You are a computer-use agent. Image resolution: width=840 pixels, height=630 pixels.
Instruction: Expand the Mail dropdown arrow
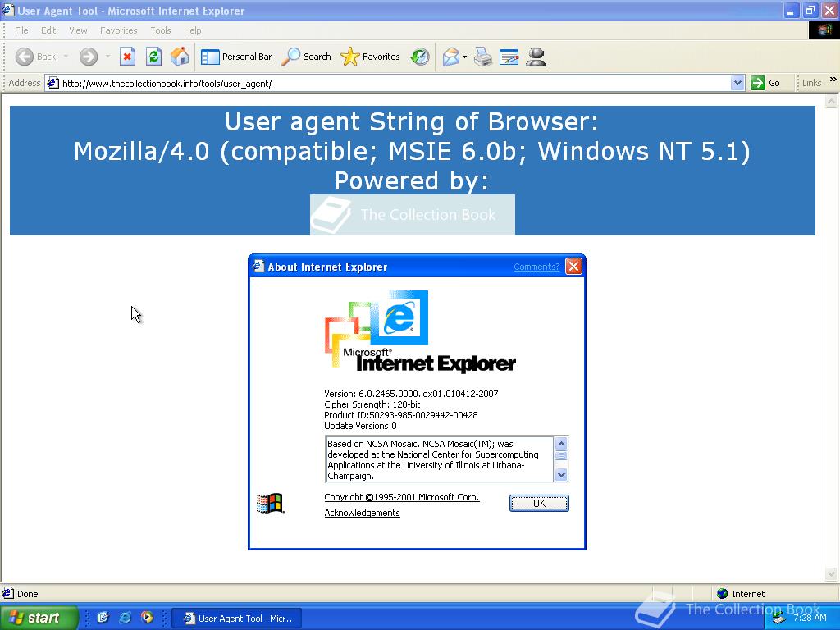464,57
